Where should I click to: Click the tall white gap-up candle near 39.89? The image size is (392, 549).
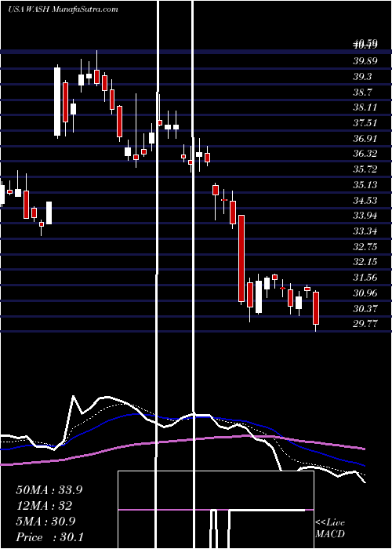click(x=57, y=101)
